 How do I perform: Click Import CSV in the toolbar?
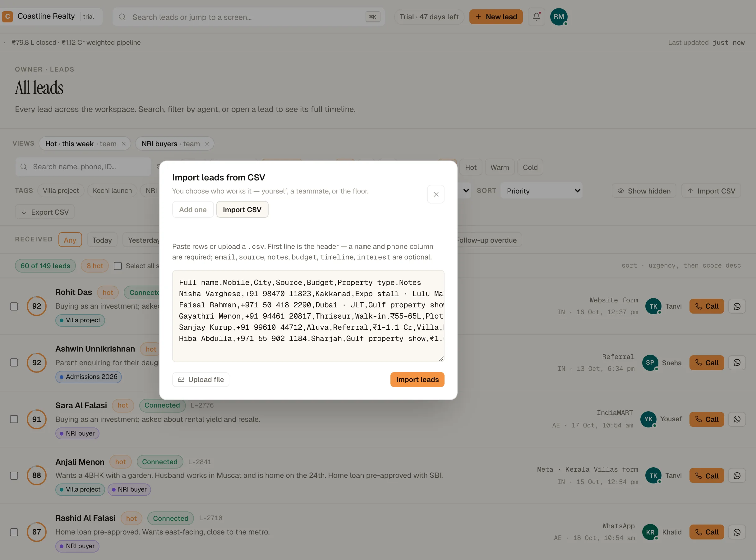coord(711,191)
